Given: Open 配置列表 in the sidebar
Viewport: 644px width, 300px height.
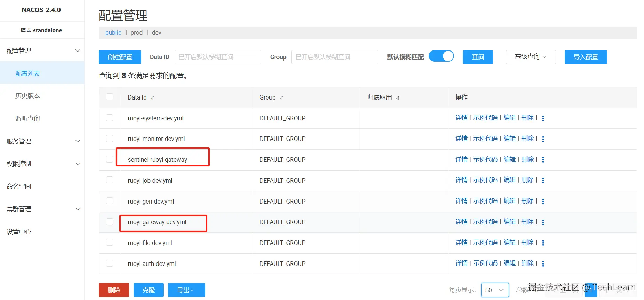Looking at the screenshot, I should coord(42,73).
